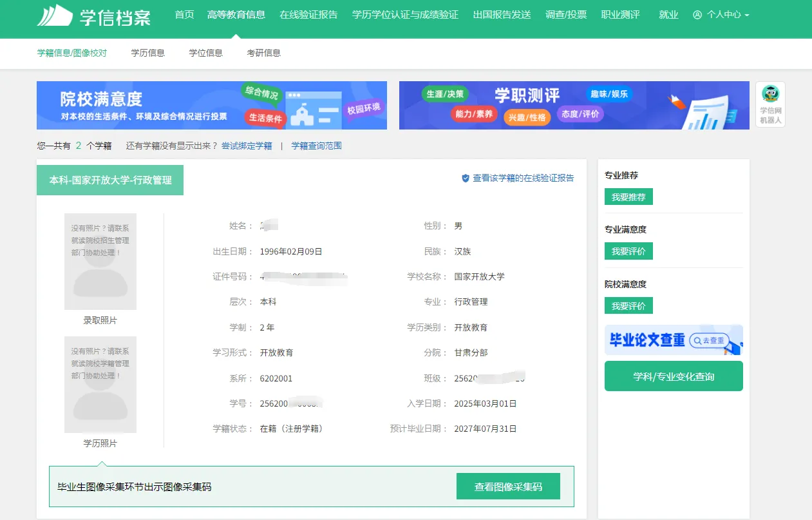Screen dimensions: 812x520
Task: Select the 学籍信息/图像校对 sub-tab
Action: coord(72,53)
